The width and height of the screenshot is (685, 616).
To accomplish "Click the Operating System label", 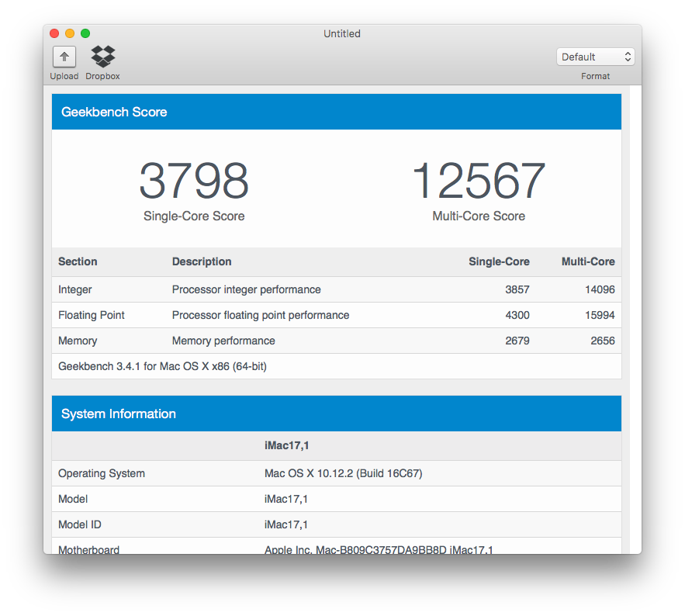I will pos(102,473).
